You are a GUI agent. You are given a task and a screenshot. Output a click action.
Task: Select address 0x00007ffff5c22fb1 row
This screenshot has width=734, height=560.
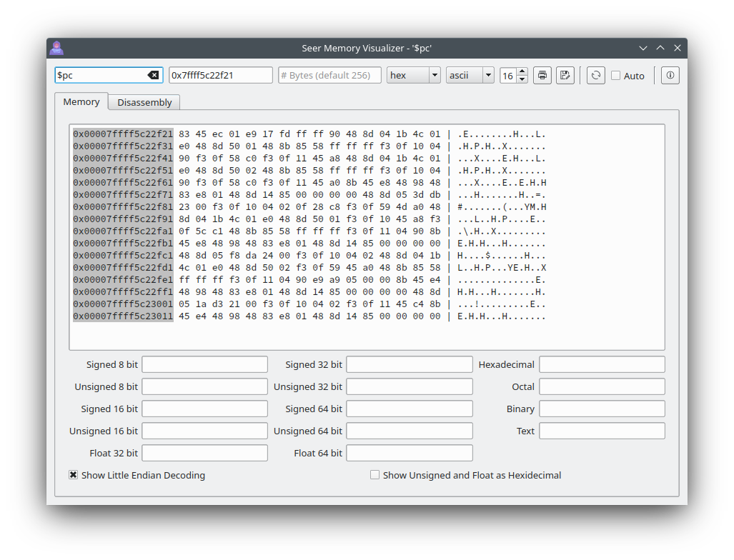(123, 244)
